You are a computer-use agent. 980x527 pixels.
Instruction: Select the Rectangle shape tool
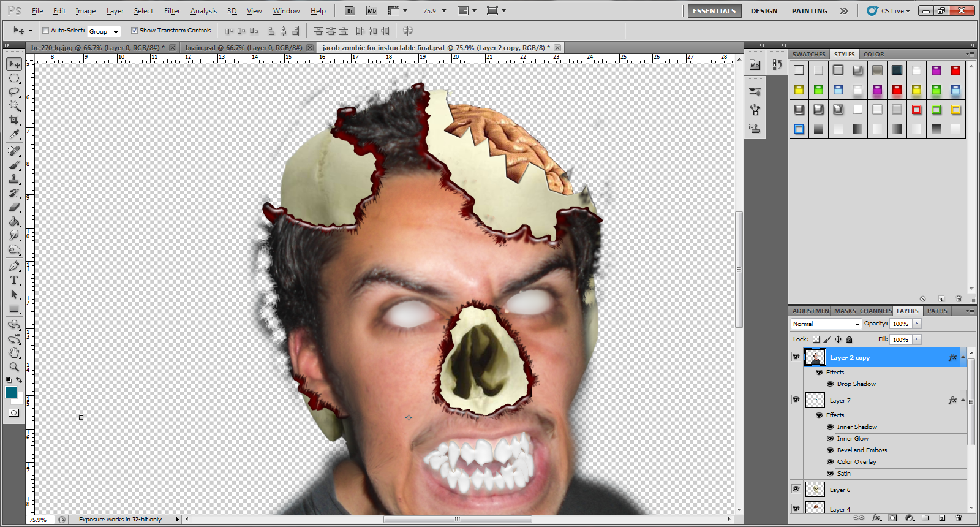click(14, 308)
